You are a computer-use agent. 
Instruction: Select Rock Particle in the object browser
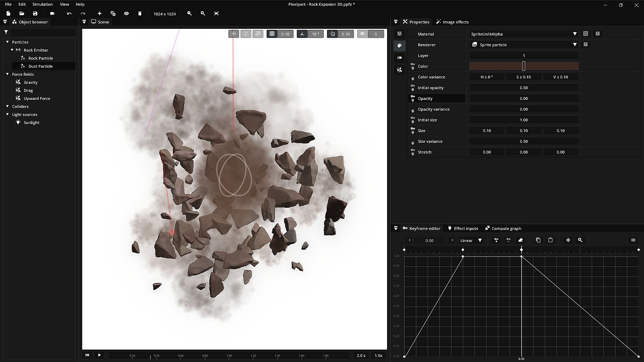point(41,58)
